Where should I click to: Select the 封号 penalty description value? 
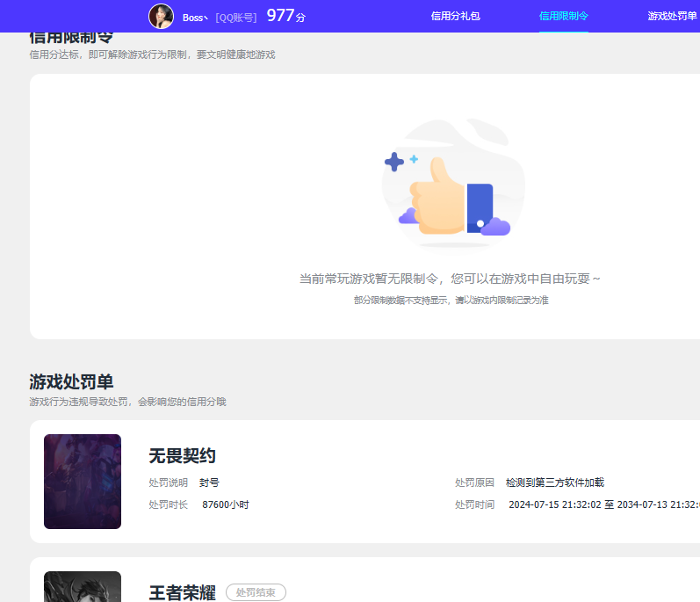(209, 482)
